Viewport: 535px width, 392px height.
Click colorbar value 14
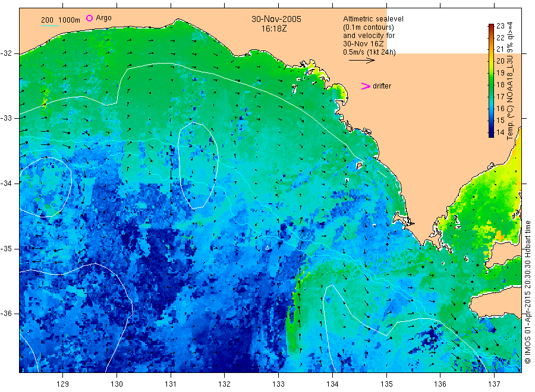click(500, 132)
